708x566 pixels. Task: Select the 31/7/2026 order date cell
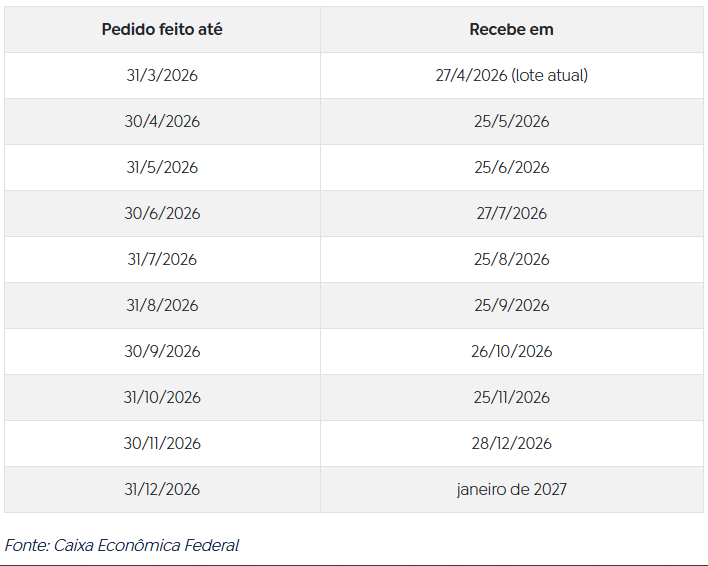[x=162, y=259]
